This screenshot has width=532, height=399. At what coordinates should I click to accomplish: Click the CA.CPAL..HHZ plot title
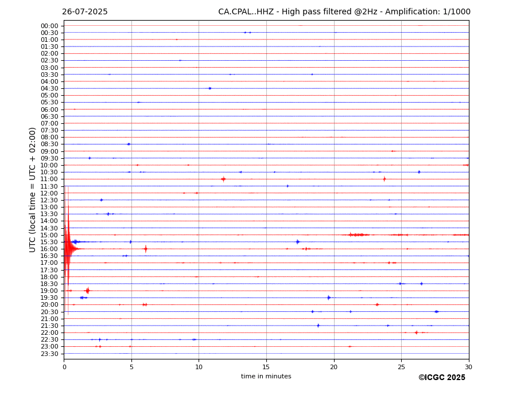click(x=344, y=12)
